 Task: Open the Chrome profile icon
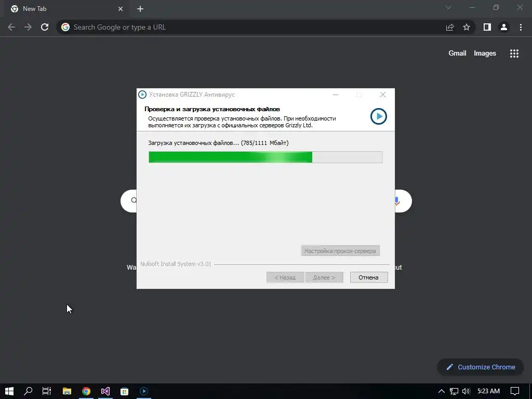pyautogui.click(x=504, y=27)
